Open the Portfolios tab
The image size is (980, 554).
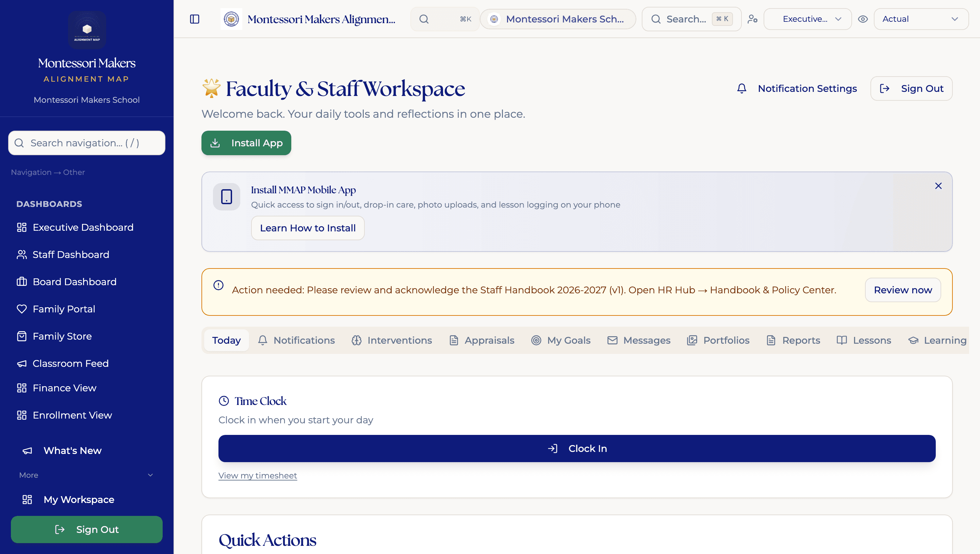[x=718, y=340]
